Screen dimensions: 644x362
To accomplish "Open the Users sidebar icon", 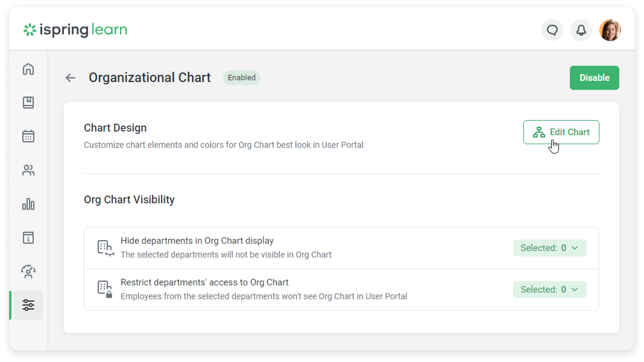I will click(x=28, y=170).
